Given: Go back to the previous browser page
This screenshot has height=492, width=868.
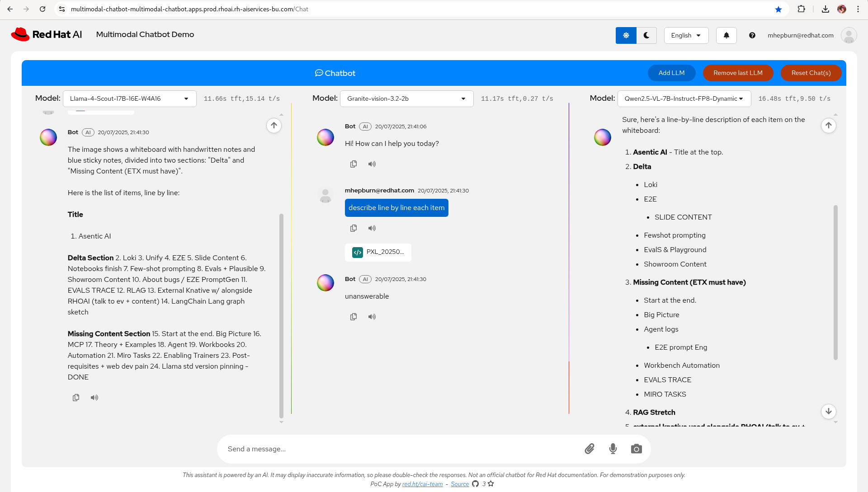Looking at the screenshot, I should click(x=10, y=9).
